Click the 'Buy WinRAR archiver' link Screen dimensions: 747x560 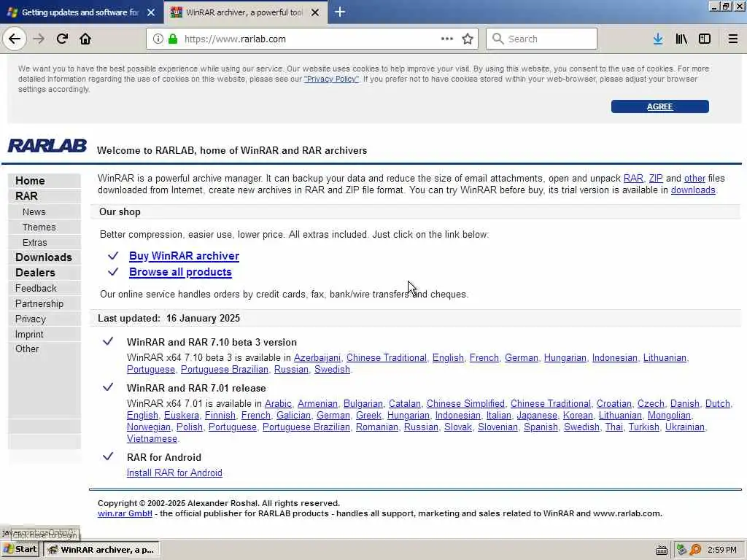tap(184, 256)
